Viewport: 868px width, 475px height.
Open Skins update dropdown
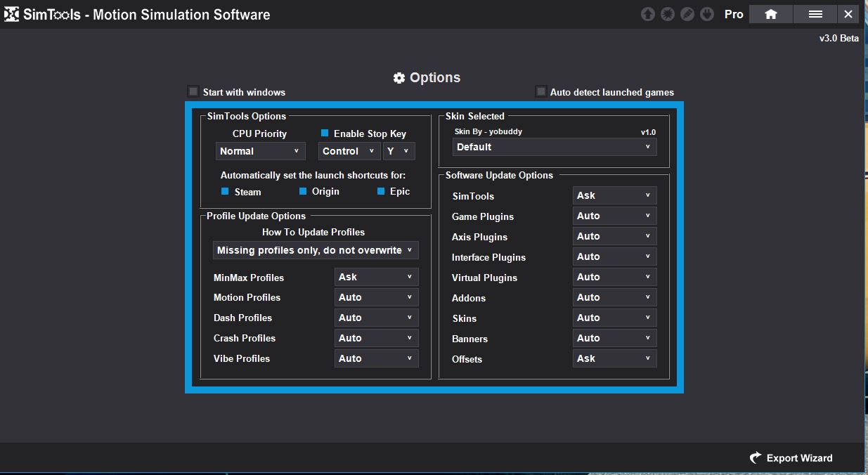614,318
